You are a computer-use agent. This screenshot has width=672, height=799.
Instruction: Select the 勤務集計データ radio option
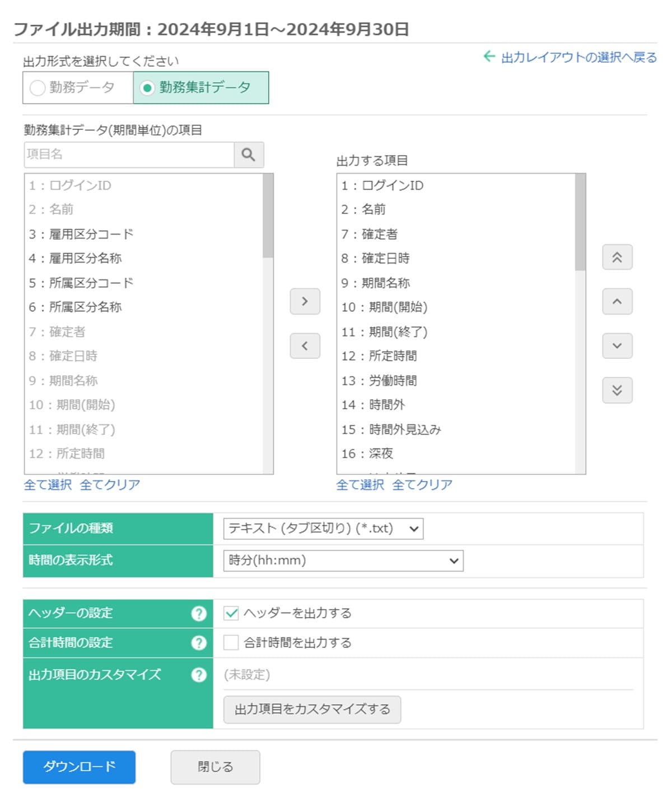147,88
